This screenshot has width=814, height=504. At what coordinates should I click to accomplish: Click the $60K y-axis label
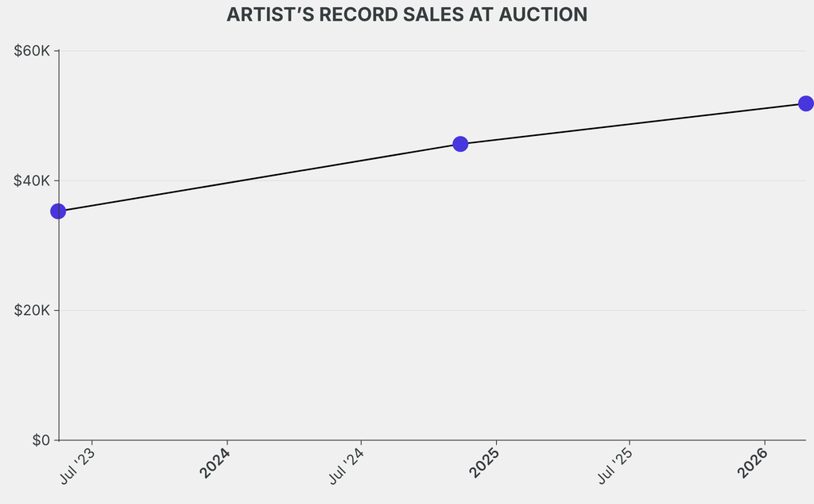(x=33, y=51)
